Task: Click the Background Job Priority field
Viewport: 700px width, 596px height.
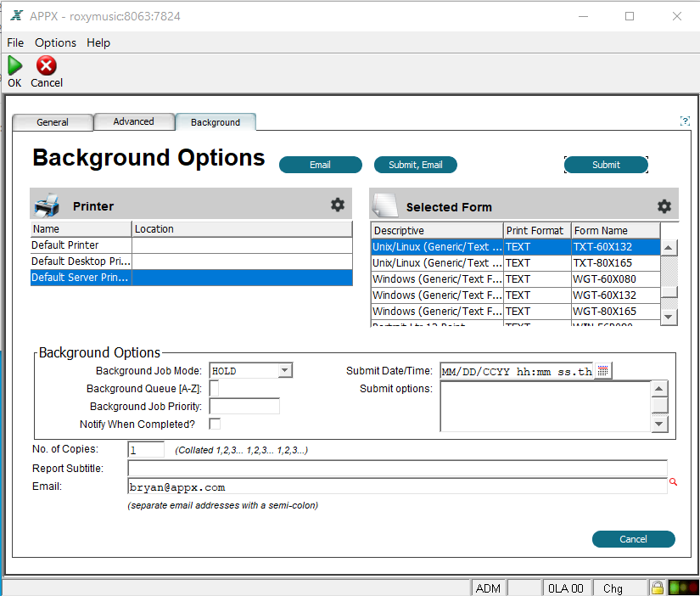Action: point(244,406)
